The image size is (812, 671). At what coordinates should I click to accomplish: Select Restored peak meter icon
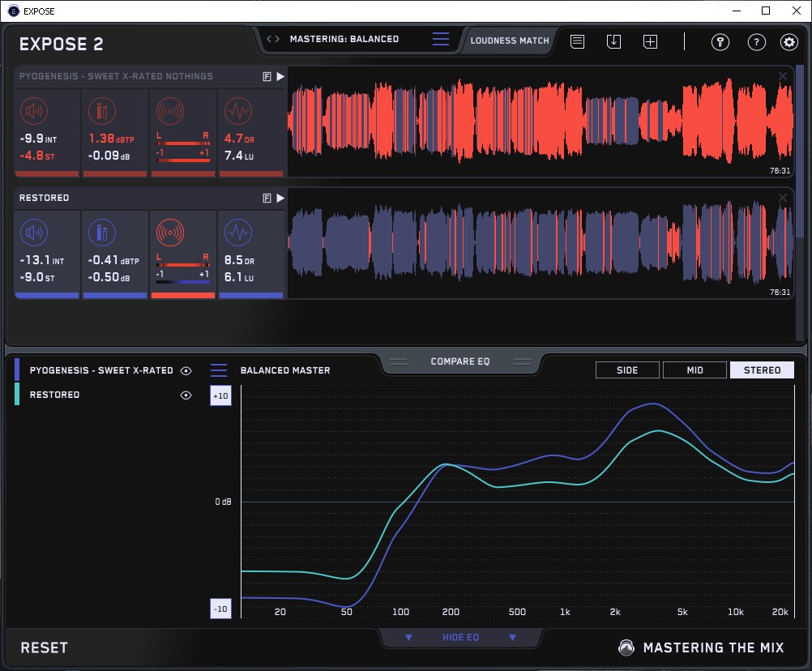[102, 233]
